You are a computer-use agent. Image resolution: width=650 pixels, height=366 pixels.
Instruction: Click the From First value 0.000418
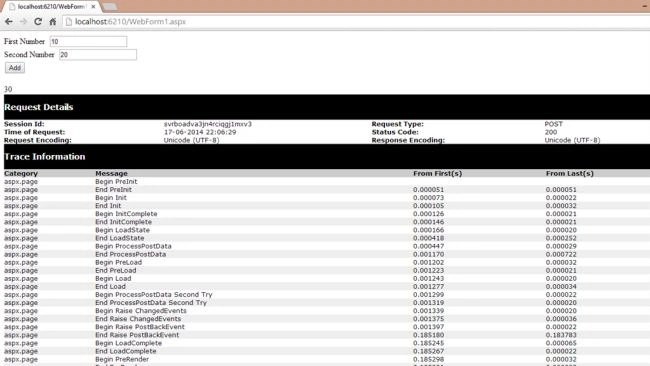(x=428, y=238)
